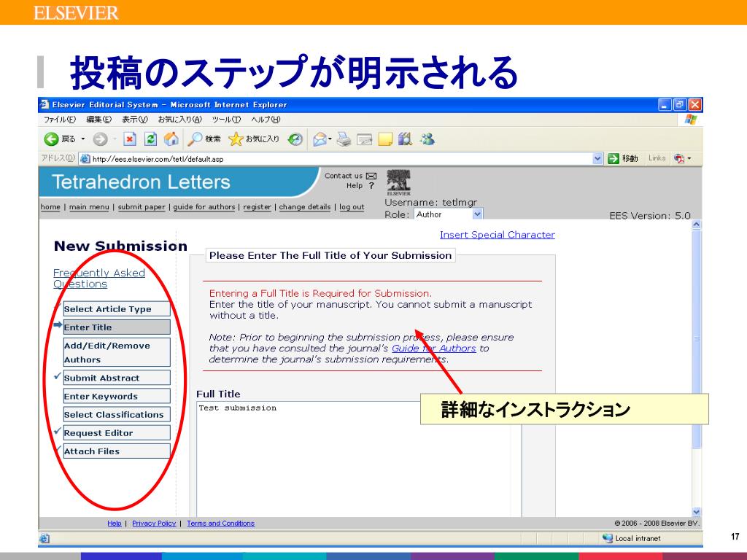
Task: Click the page icon in address bar
Action: click(85, 158)
